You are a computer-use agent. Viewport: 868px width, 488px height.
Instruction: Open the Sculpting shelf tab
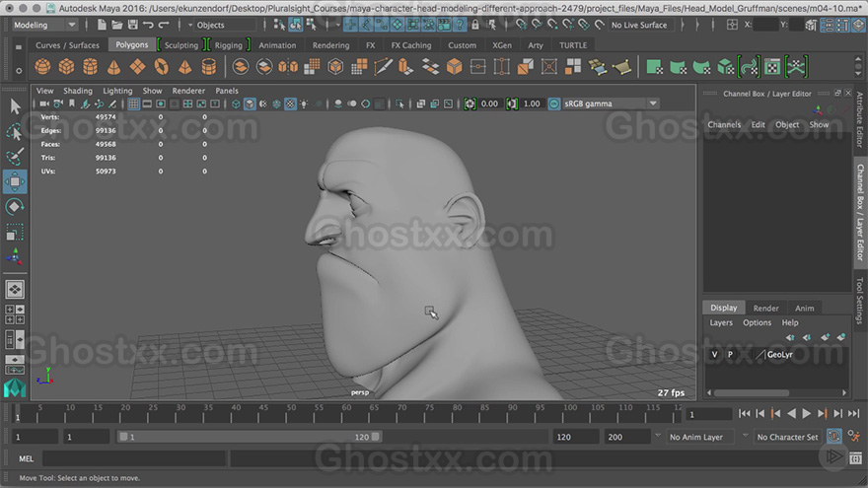[181, 45]
